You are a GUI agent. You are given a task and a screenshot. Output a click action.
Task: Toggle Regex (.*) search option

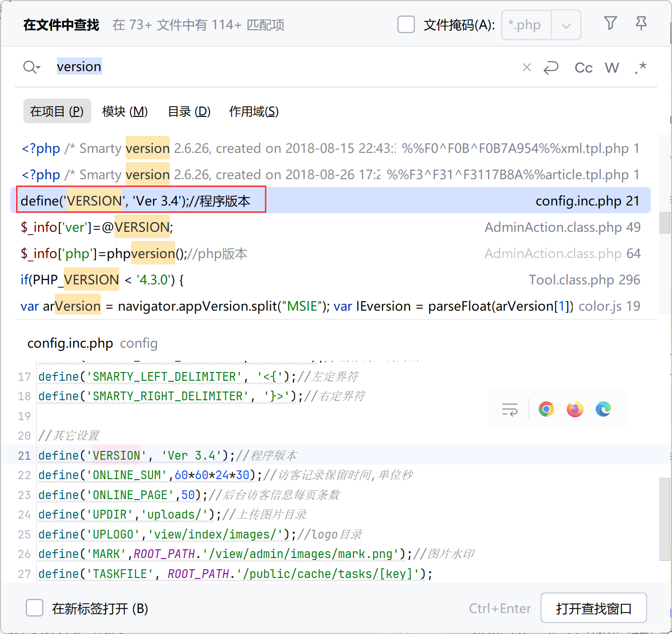coord(640,67)
